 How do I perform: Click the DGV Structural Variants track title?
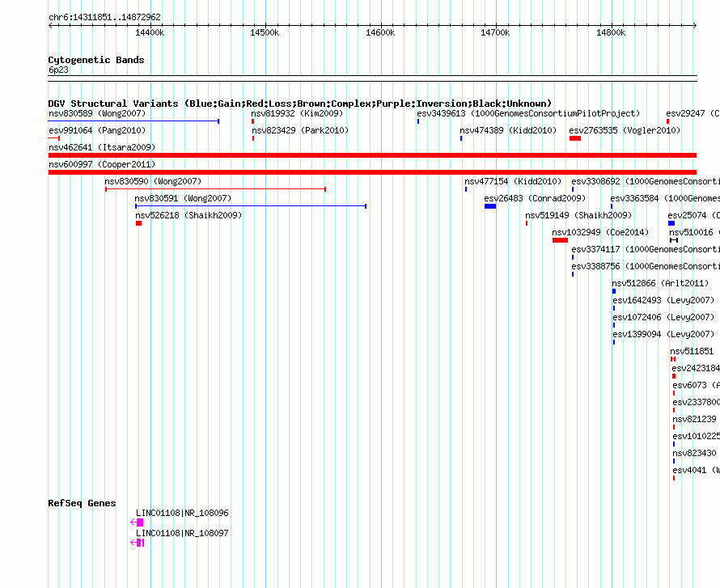tap(299, 104)
